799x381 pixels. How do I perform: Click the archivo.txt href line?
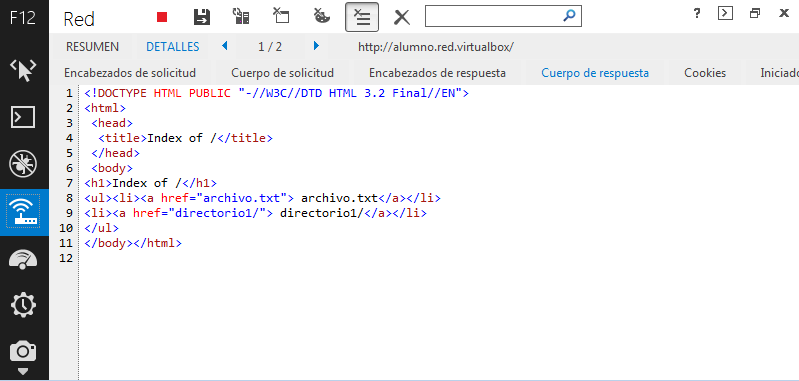[263, 198]
